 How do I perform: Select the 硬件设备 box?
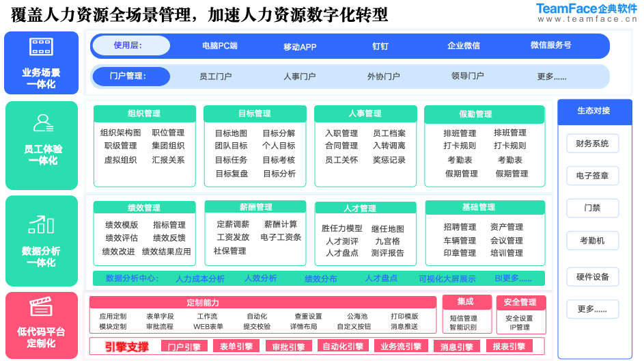[x=592, y=277]
